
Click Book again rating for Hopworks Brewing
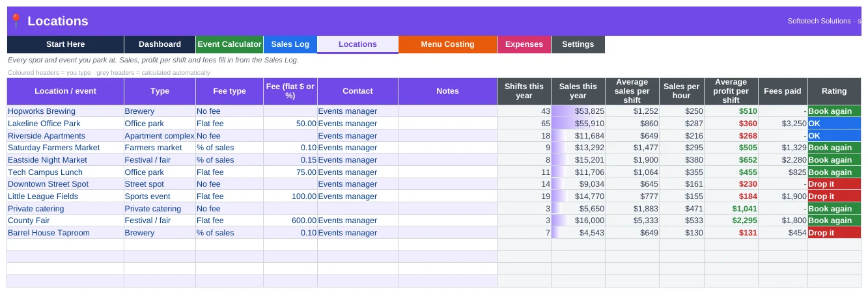click(834, 111)
